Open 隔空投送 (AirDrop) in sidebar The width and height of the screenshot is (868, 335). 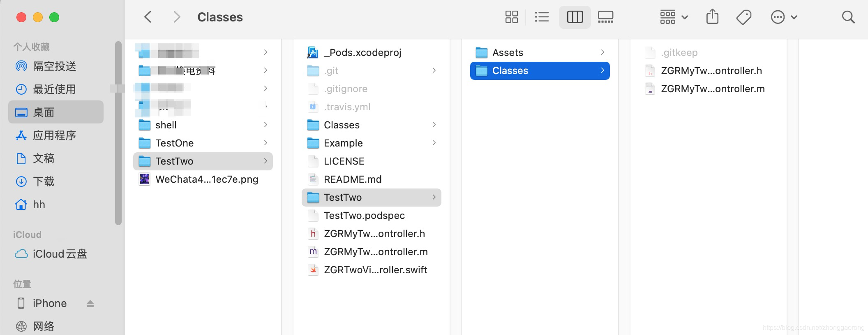[x=56, y=66]
